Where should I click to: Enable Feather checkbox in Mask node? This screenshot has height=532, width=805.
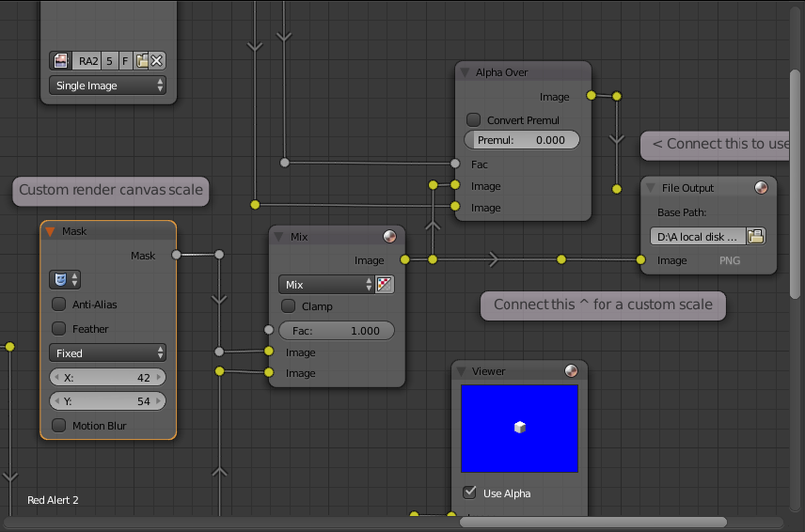(x=59, y=329)
